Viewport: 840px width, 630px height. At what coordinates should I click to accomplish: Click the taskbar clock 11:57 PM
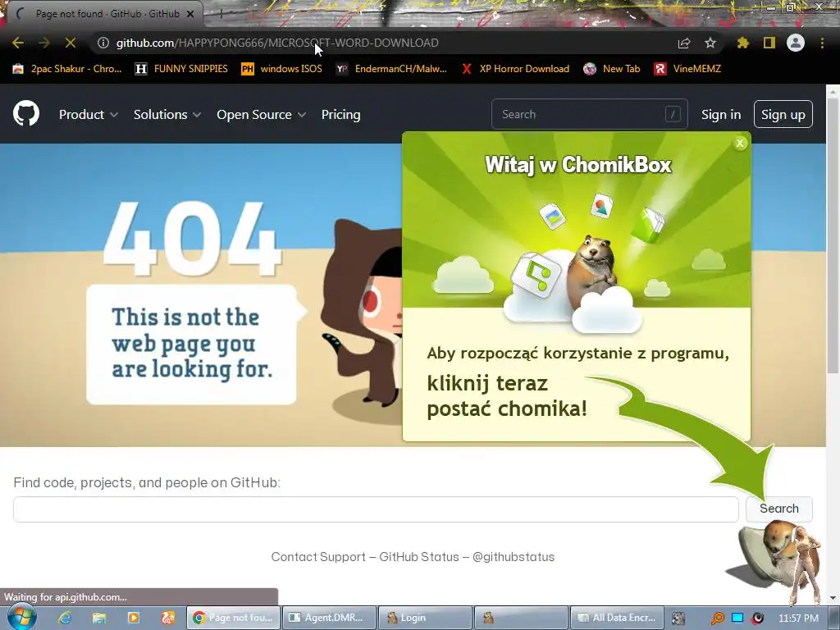(x=798, y=619)
